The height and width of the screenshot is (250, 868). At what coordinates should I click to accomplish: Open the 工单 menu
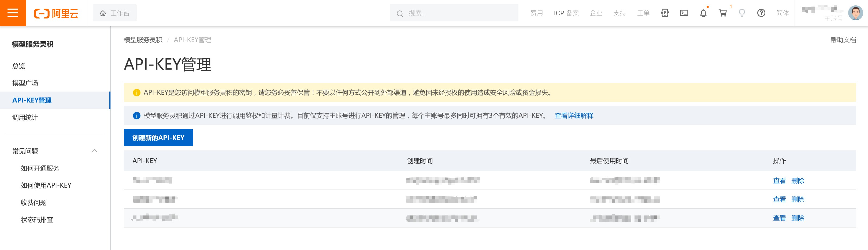(643, 13)
